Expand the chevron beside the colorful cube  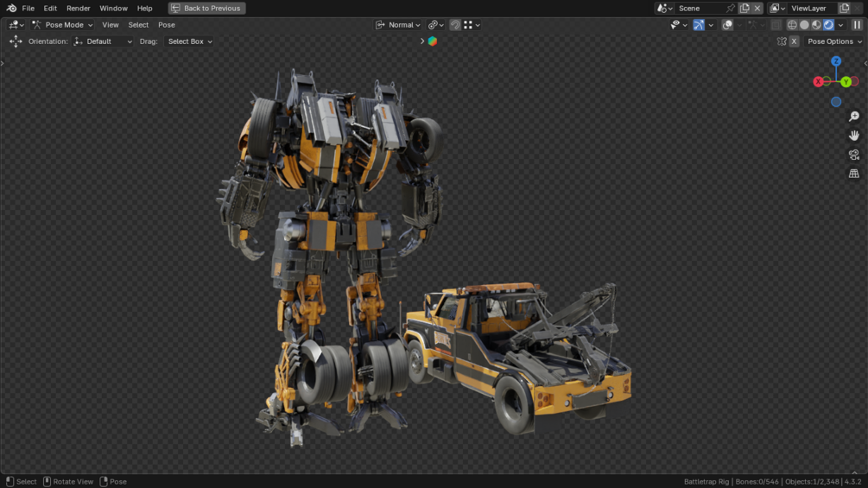click(422, 41)
